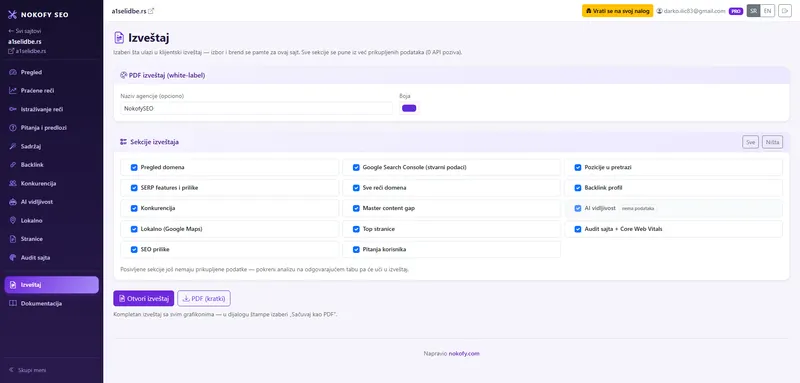Click the Pregled gauge icon in the sidebar
Viewport: 800px width, 383px height.
click(13, 72)
